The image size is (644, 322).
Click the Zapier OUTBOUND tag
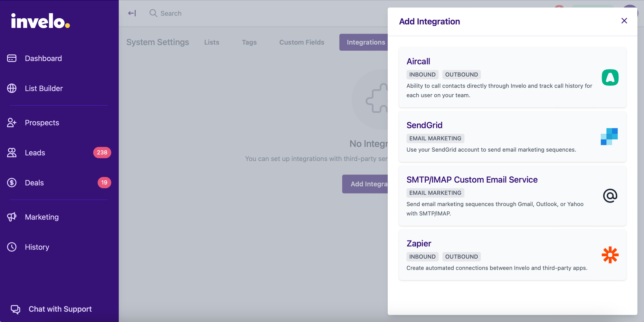point(461,257)
